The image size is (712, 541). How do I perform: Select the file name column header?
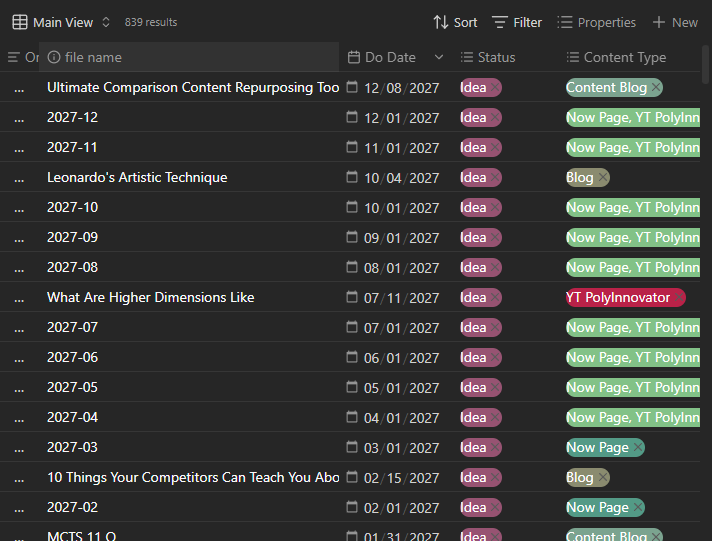(x=93, y=57)
